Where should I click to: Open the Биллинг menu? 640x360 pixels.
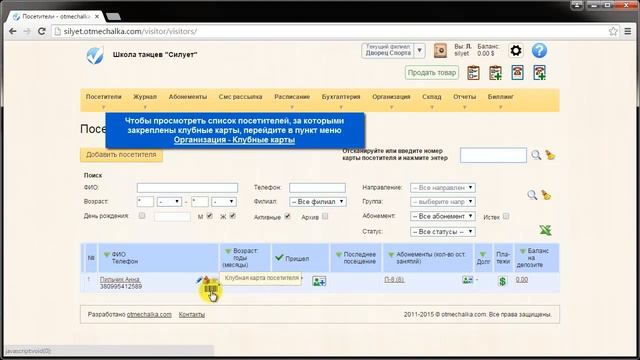coord(500,97)
